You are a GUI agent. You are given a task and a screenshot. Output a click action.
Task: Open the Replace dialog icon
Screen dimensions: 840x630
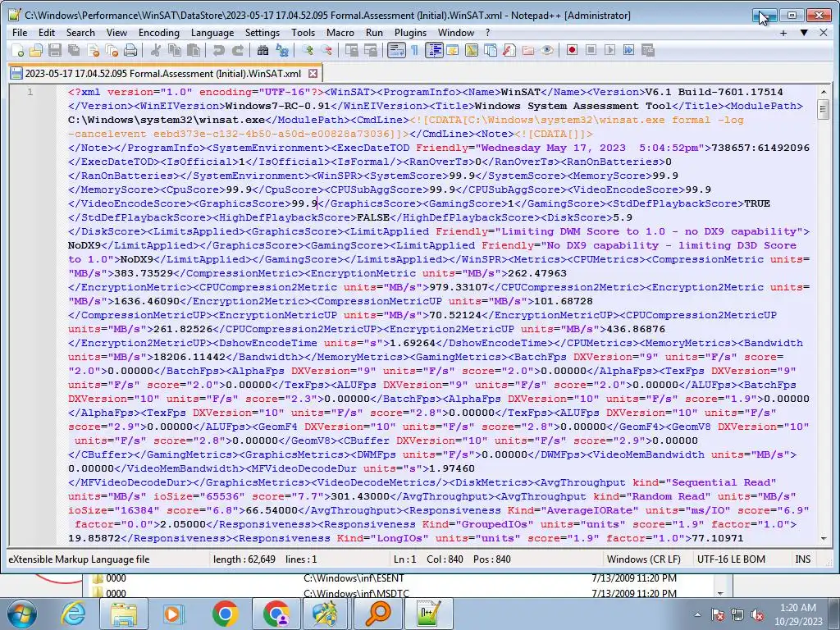click(x=282, y=50)
